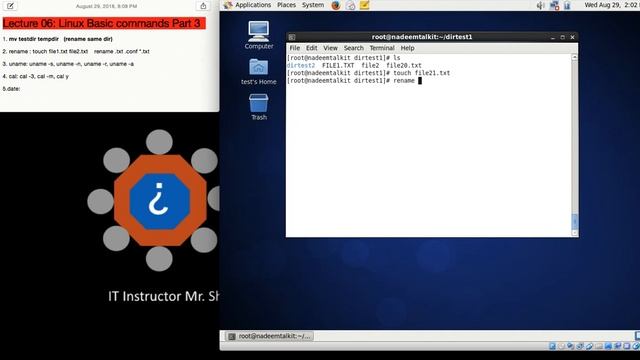Screen dimensions: 640x360
Task: Click the rename command prompt line
Action: tap(354, 81)
